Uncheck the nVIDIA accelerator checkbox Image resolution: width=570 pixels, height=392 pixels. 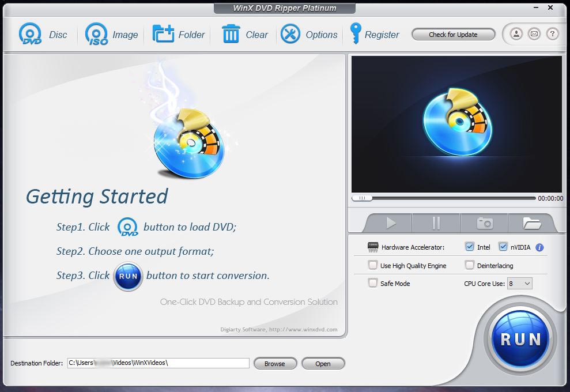(x=503, y=247)
